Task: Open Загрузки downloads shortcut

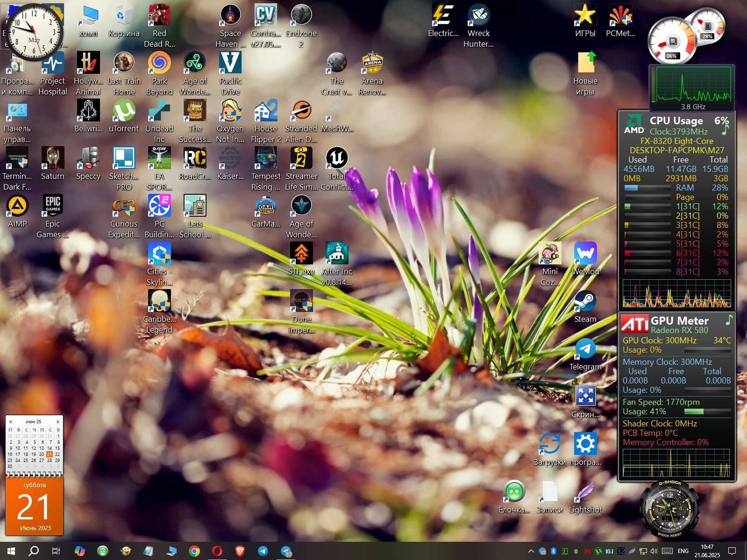Action: [x=550, y=450]
